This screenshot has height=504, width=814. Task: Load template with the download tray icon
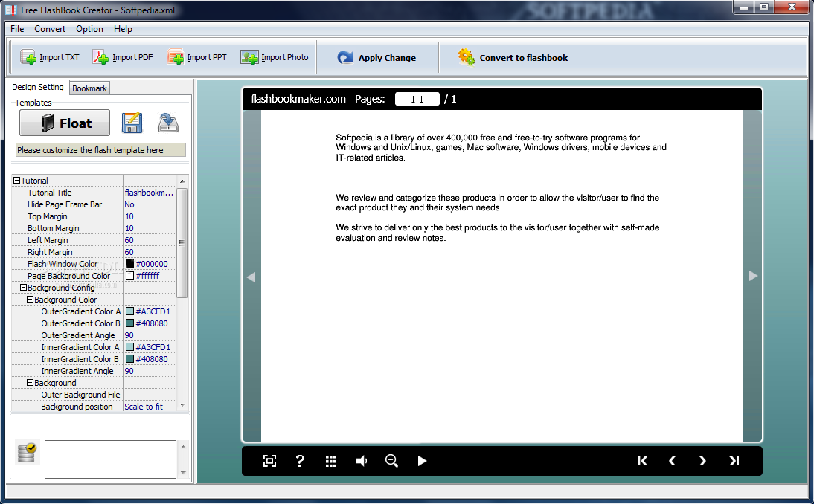pos(168,123)
